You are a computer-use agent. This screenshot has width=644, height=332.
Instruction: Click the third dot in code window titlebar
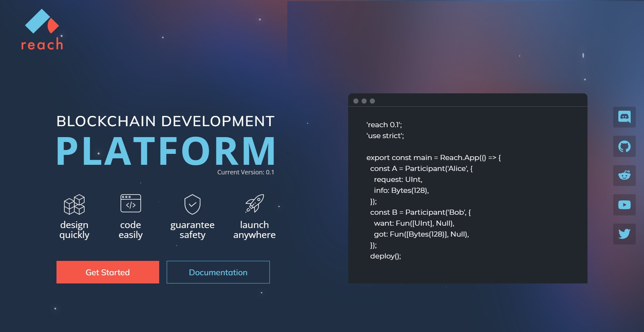[372, 101]
